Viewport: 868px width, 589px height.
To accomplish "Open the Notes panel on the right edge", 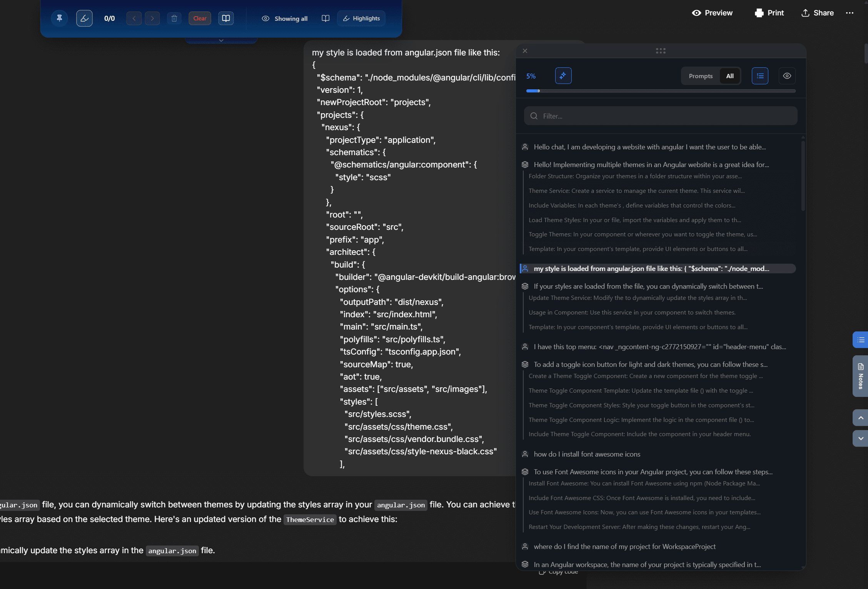I will [x=860, y=376].
